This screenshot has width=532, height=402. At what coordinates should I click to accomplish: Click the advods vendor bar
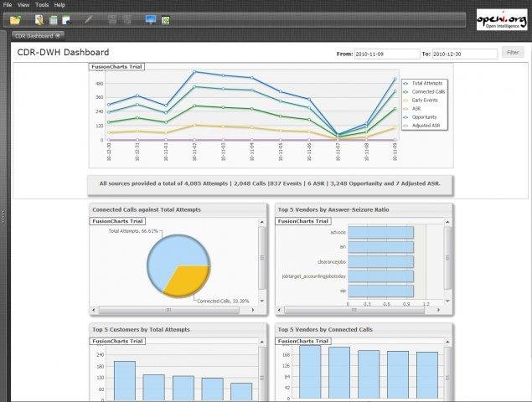pyautogui.click(x=380, y=233)
